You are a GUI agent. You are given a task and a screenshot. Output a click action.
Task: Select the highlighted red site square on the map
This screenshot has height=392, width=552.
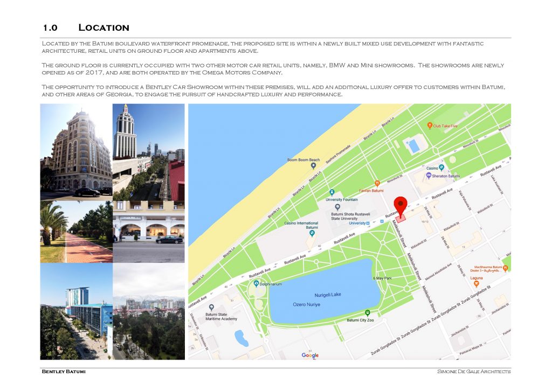click(399, 218)
